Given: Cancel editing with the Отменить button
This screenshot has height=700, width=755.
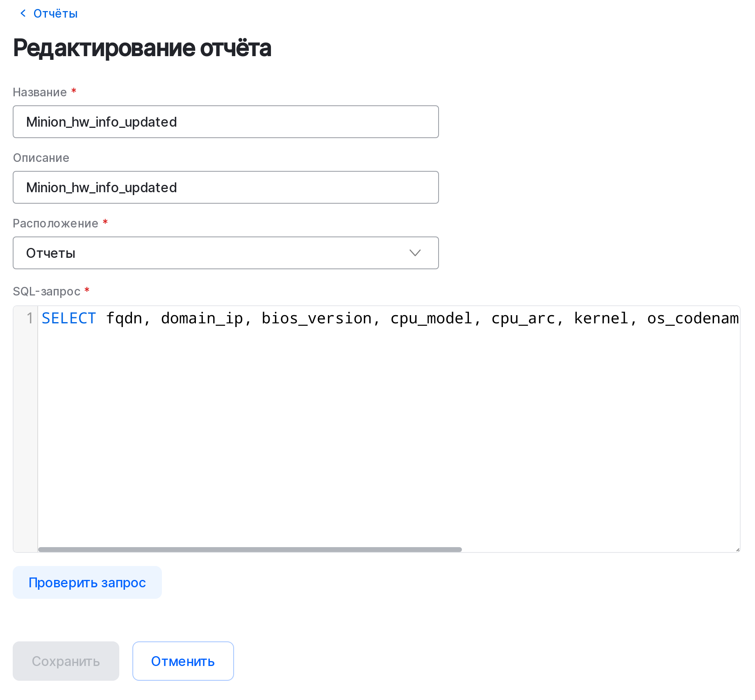Looking at the screenshot, I should (x=183, y=661).
